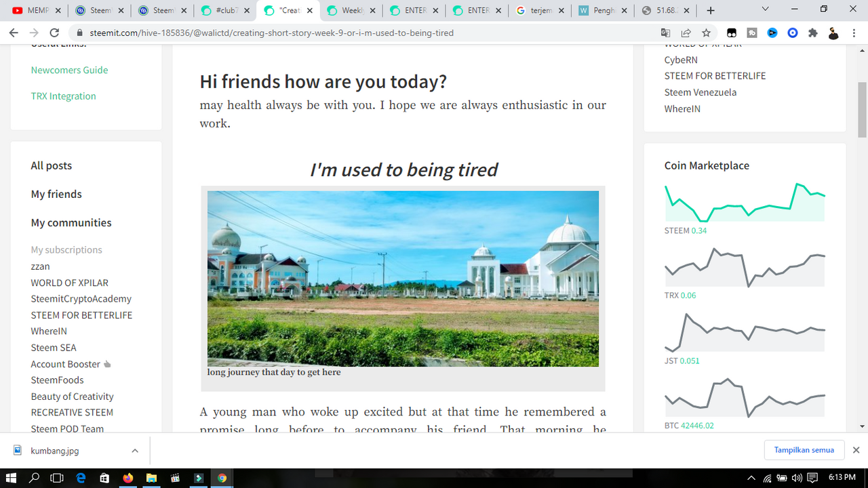Open STEEM FOR BETTERLIFE in left sidebar
Image resolution: width=868 pixels, height=488 pixels.
click(x=81, y=315)
